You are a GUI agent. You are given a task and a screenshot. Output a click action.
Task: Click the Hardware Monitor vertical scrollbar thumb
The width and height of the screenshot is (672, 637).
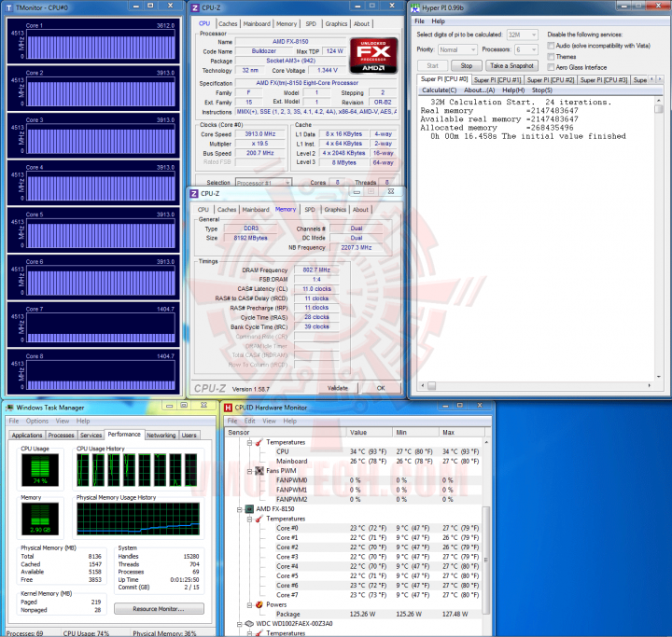tap(485, 560)
